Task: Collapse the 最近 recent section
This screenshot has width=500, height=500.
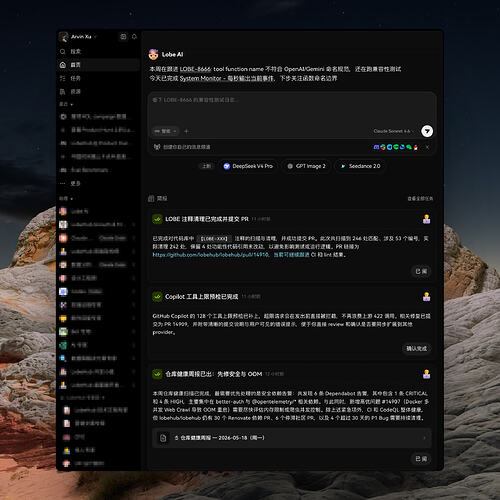Action: pos(66,104)
